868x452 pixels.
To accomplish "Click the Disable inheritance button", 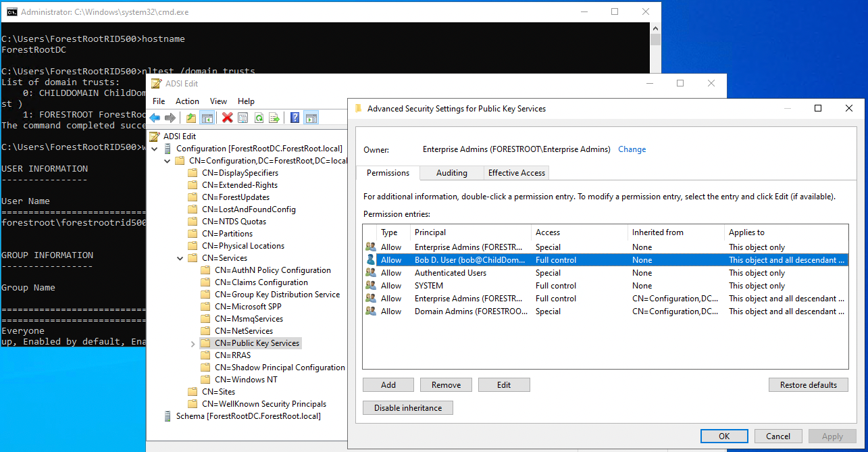I will coord(408,407).
